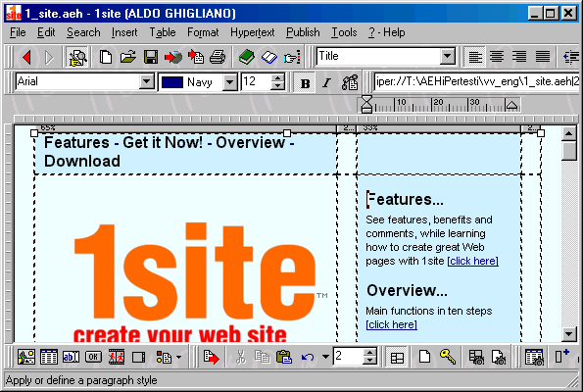Expand the objects list dropdown arrow
The image size is (583, 392).
point(179,357)
